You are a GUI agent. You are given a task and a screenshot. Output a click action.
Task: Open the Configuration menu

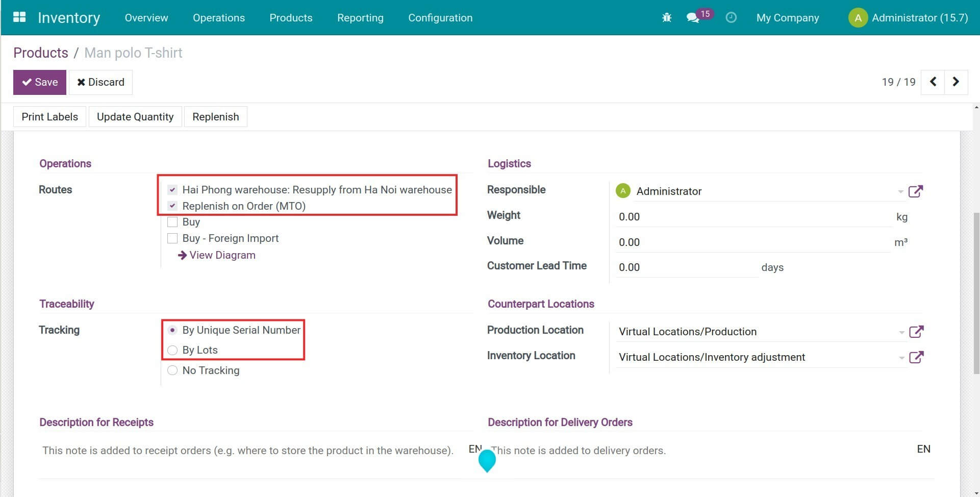coord(440,17)
